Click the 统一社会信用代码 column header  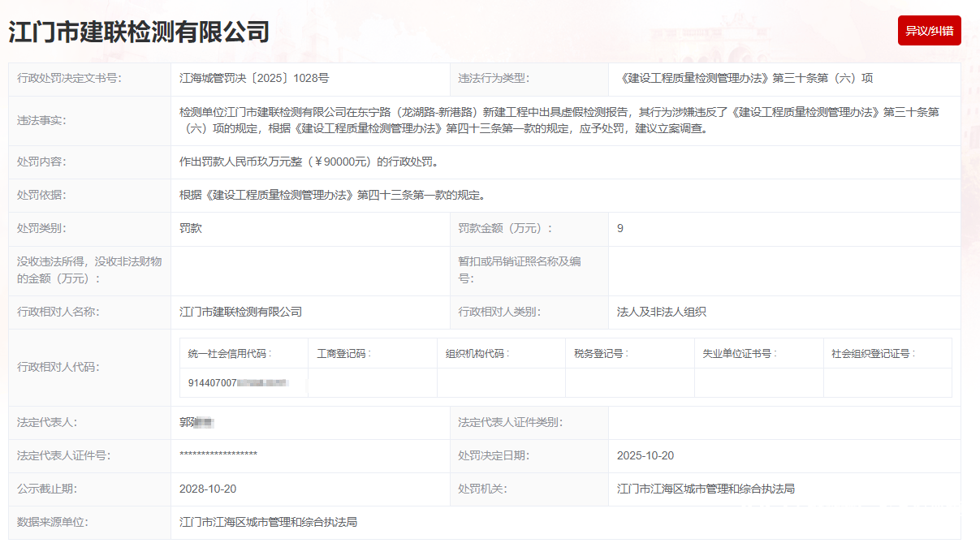[230, 353]
